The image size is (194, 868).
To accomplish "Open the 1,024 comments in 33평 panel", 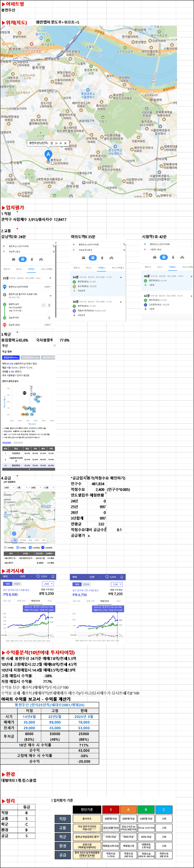I will point(110,577).
